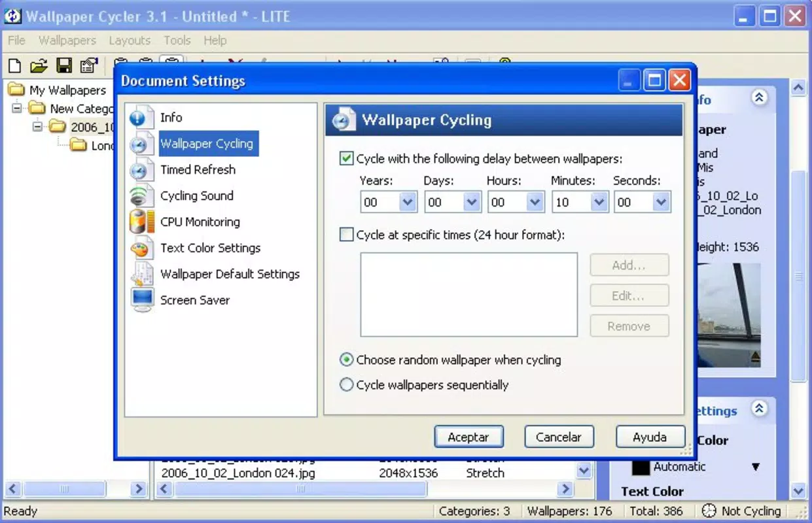Collapse the Info panel chevron in main window

click(x=759, y=98)
